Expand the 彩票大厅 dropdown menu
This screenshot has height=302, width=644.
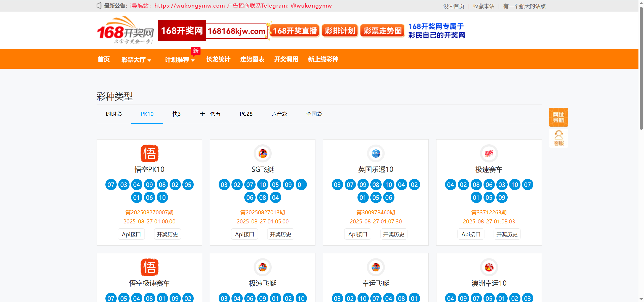click(136, 60)
